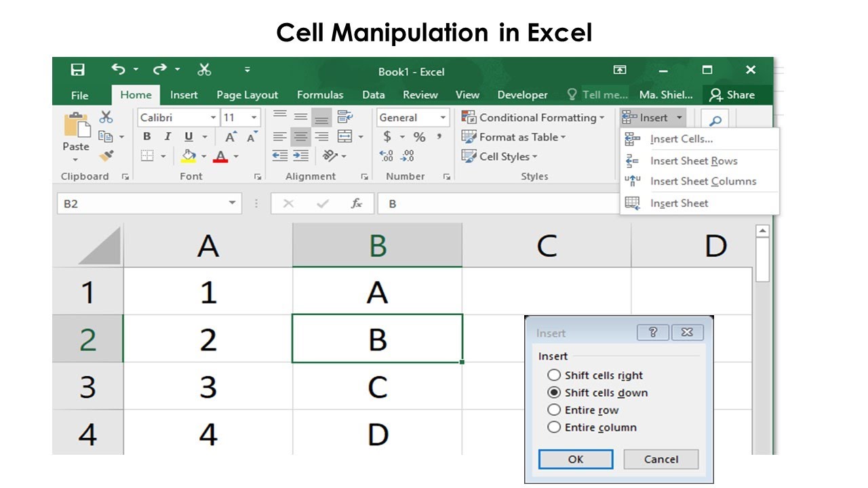Switch to the Insert ribbon tab
Image resolution: width=868 pixels, height=488 pixels.
pyautogui.click(x=184, y=95)
